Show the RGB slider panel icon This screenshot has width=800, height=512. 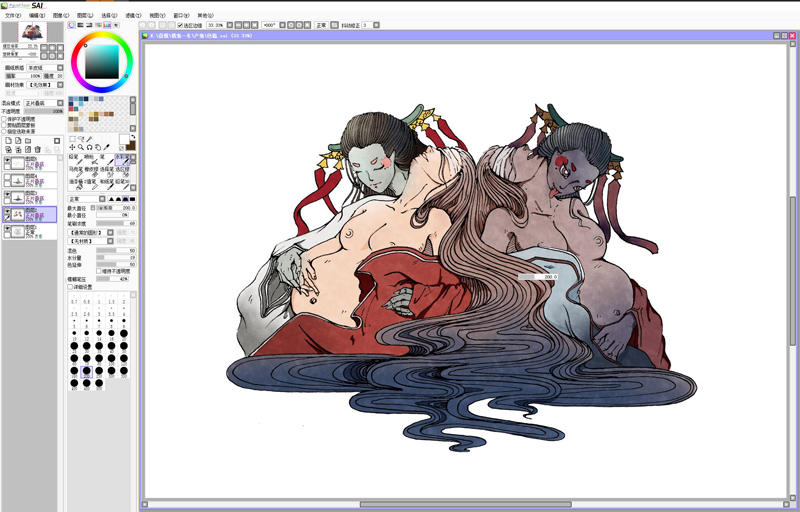[81, 24]
